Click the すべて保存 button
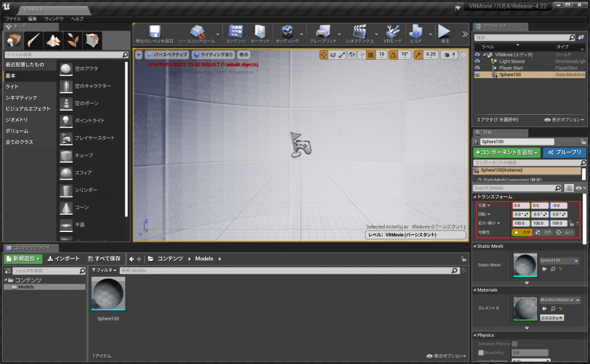The height and width of the screenshot is (364, 590). (104, 259)
